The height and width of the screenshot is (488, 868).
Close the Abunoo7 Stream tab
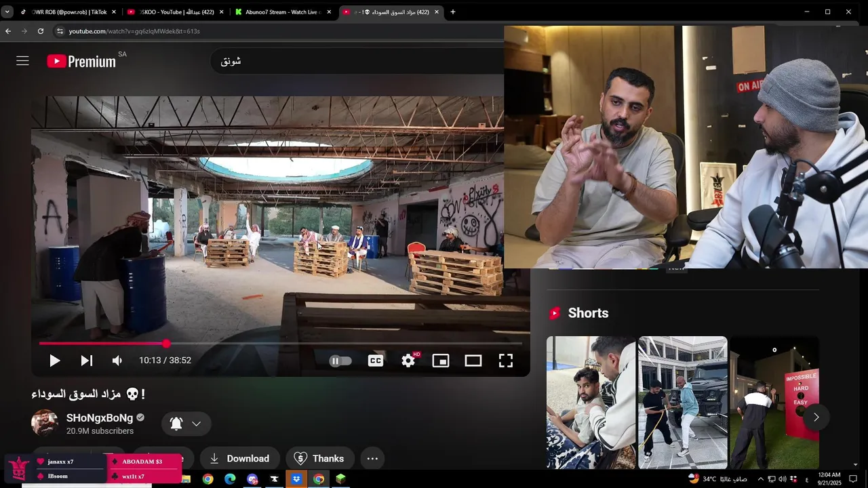pos(329,12)
